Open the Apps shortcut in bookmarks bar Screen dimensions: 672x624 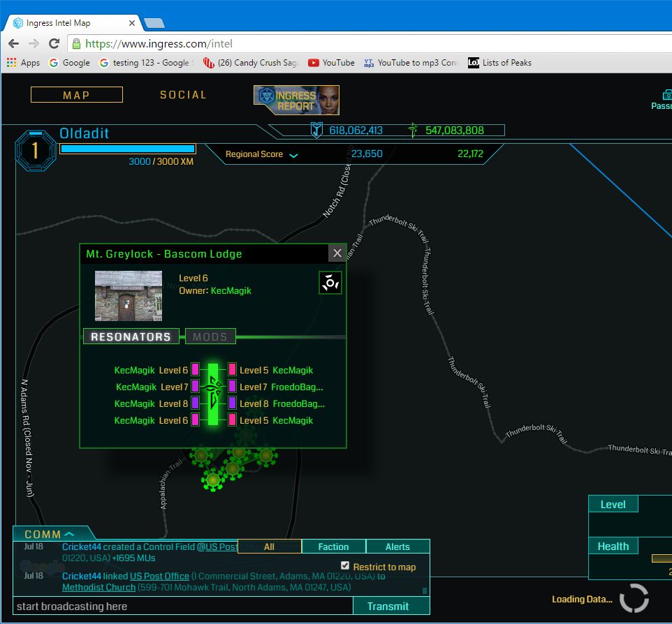point(23,63)
